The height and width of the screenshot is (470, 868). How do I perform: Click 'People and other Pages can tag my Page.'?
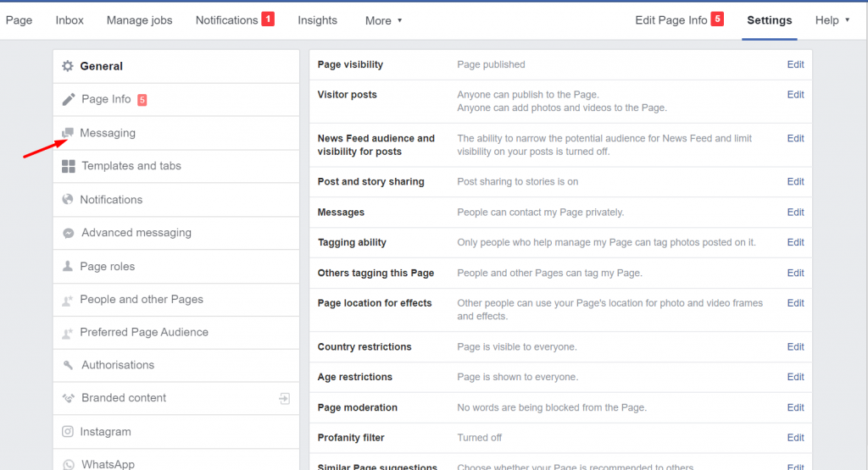549,274
